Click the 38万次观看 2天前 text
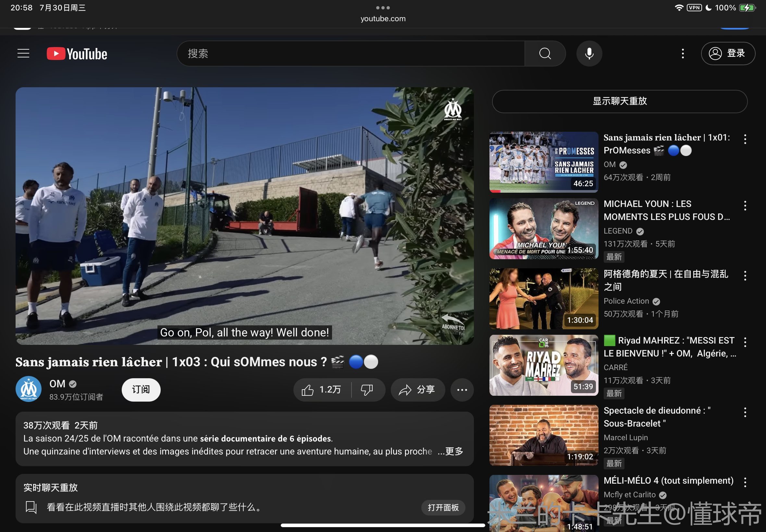The height and width of the screenshot is (532, 766). (x=60, y=425)
